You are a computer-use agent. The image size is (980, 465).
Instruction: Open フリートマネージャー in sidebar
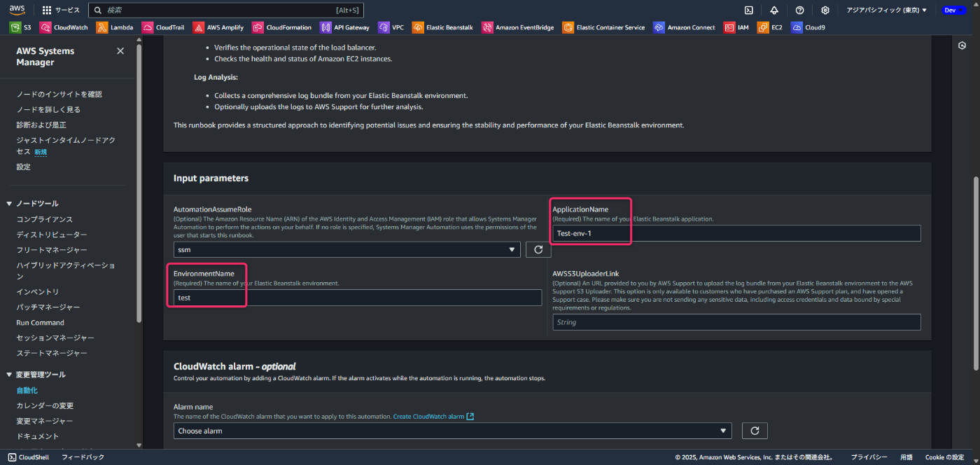click(x=52, y=250)
